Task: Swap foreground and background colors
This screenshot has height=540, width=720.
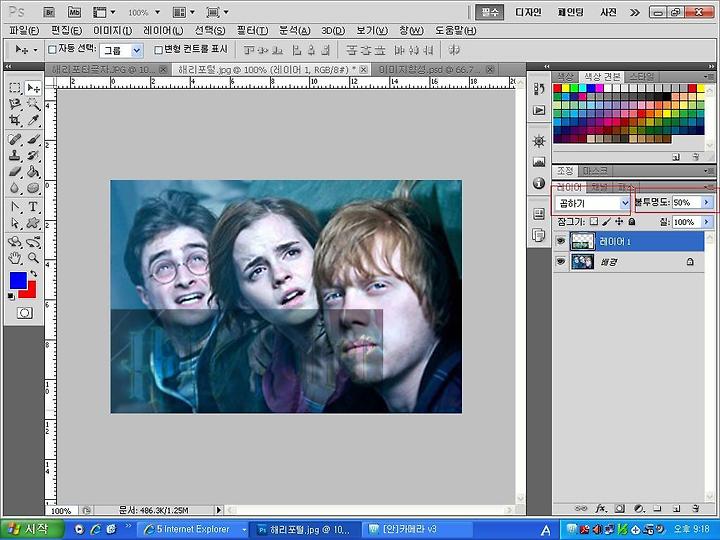Action: click(x=33, y=274)
